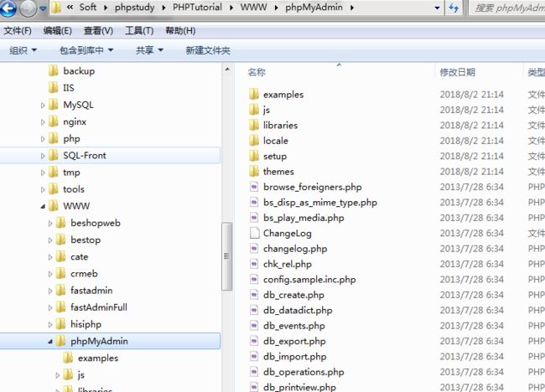Expand the js subfolder in tree
This screenshot has width=545, height=392.
click(58, 375)
